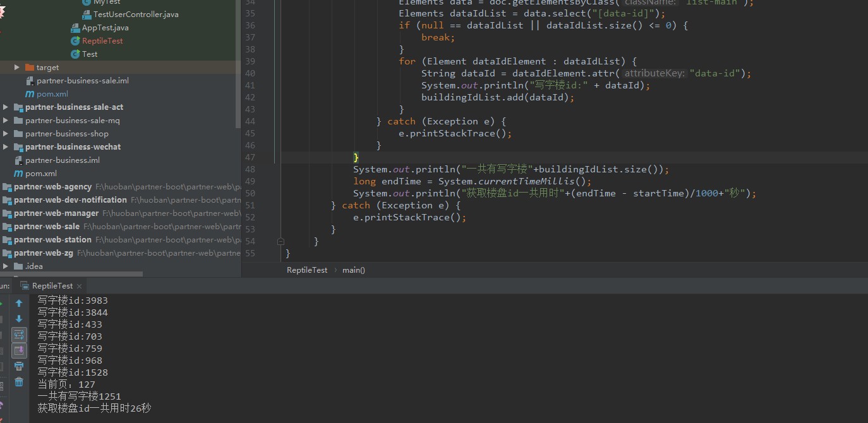Select partner-web-dev-notification in project tree
Screen dimensions: 868x423
pyautogui.click(x=70, y=200)
